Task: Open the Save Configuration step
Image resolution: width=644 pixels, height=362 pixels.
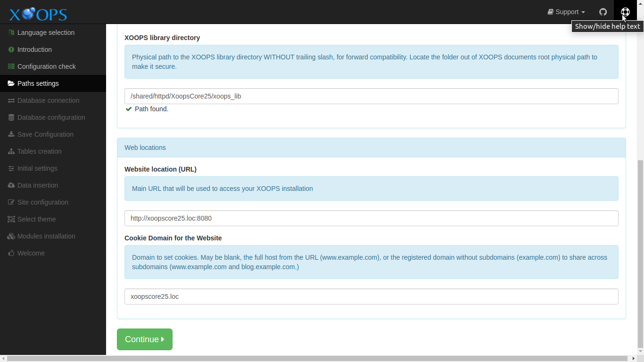Action: [x=45, y=134]
